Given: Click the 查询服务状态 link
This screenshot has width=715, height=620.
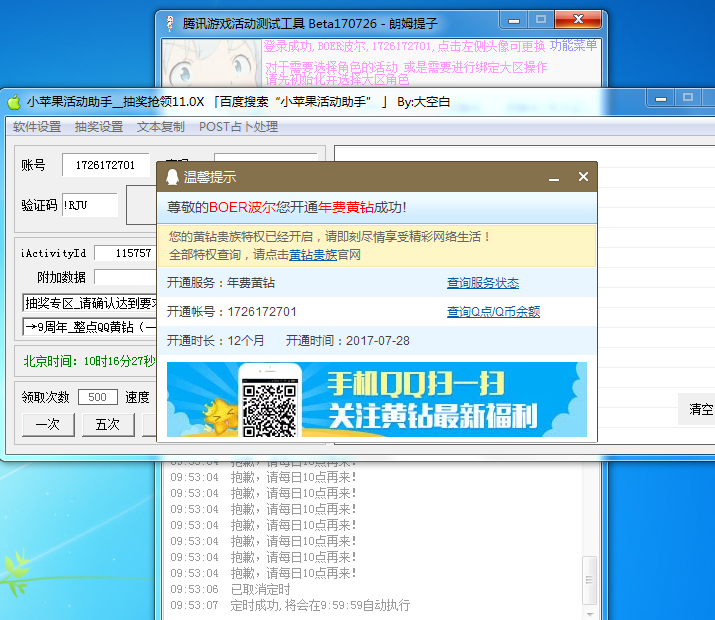Looking at the screenshot, I should point(483,283).
